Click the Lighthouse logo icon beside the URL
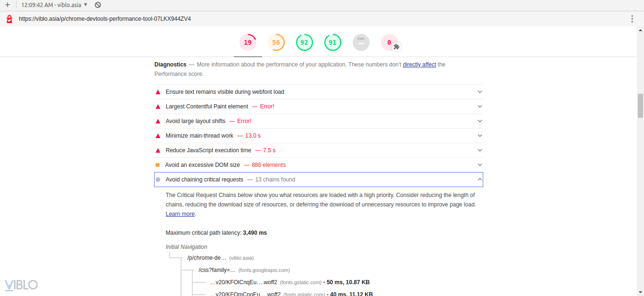The image size is (644, 296). tap(9, 19)
